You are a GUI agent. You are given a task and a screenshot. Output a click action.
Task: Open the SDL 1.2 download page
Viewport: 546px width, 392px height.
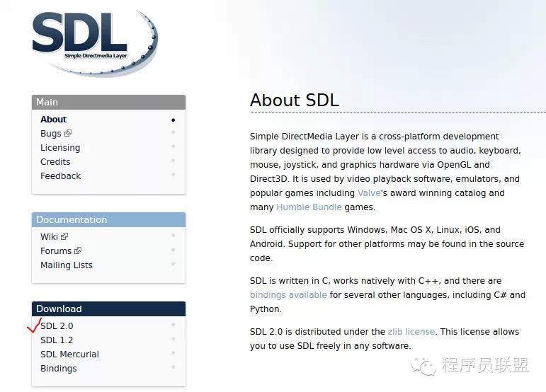(57, 340)
